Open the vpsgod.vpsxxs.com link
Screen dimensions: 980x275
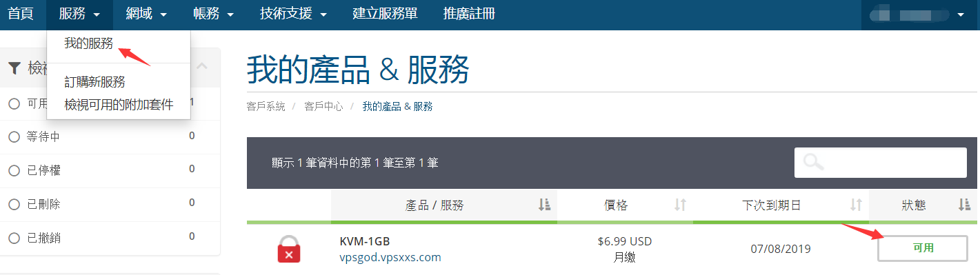(390, 257)
